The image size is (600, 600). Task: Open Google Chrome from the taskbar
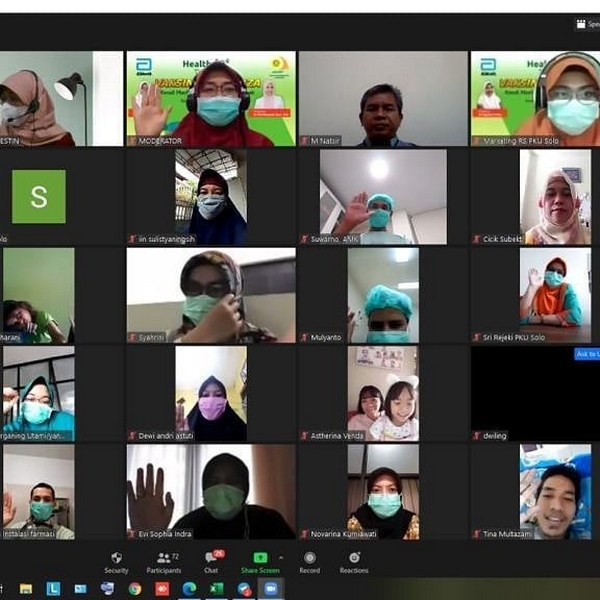(135, 589)
